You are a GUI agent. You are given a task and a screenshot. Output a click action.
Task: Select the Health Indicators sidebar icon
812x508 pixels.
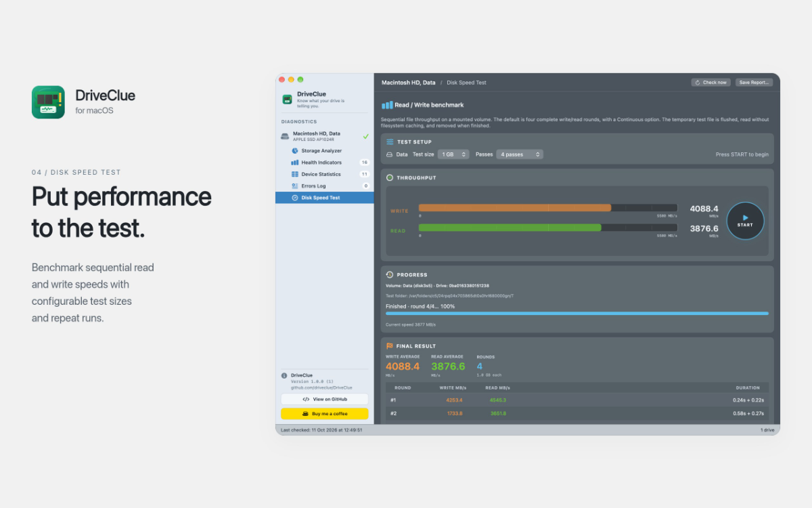tap(295, 163)
